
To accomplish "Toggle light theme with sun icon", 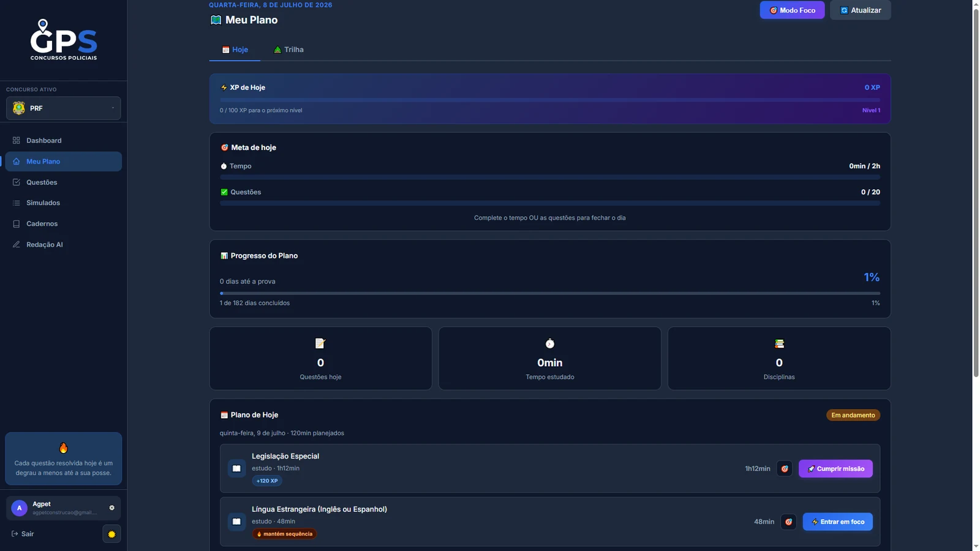I will tap(111, 534).
